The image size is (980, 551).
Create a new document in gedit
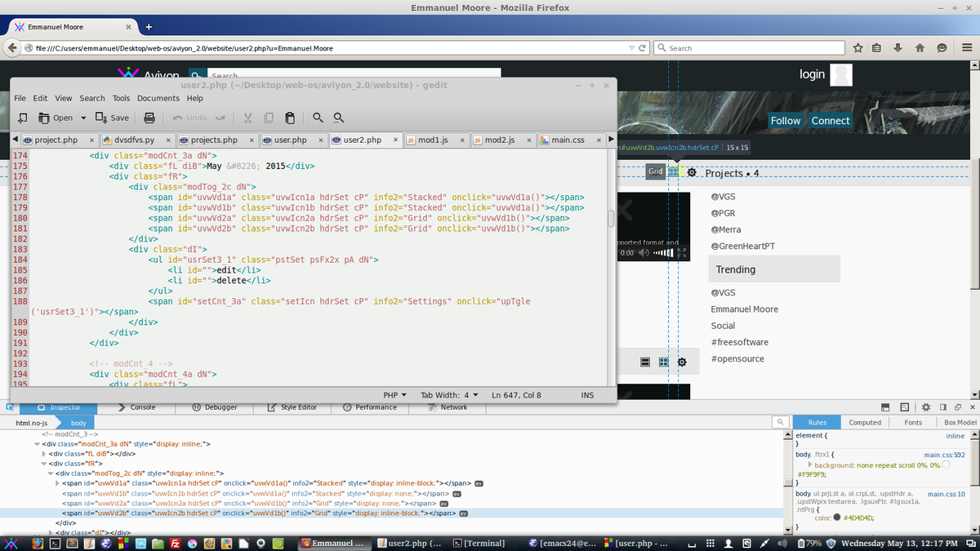click(23, 118)
